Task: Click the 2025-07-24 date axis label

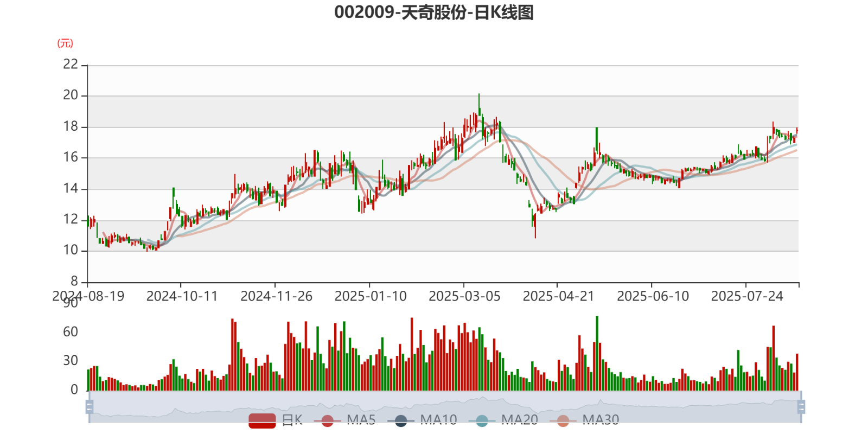Action: [747, 296]
